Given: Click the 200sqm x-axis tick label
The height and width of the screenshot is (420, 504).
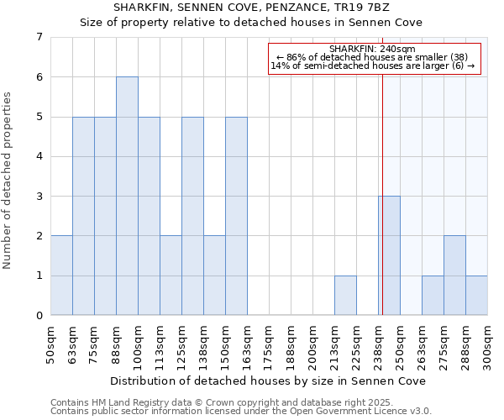Looking at the screenshot, I should 312,344.
